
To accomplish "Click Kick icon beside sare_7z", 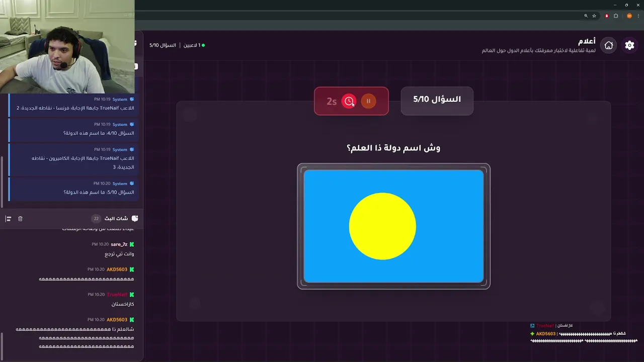I will (x=132, y=244).
